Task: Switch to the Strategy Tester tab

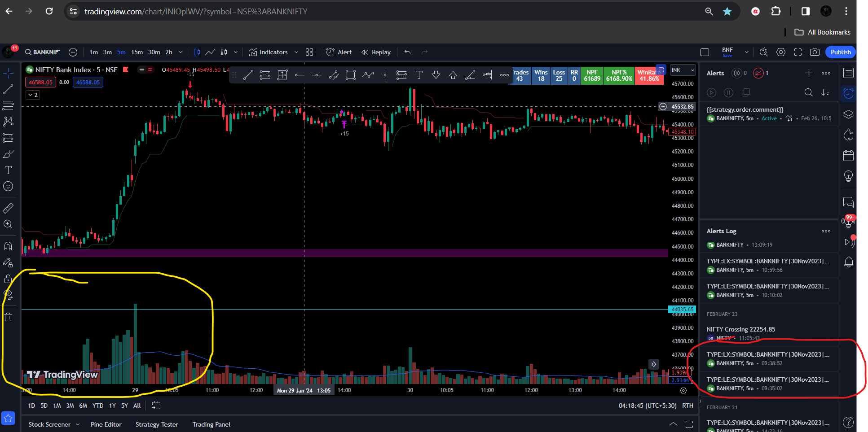Action: 157,424
